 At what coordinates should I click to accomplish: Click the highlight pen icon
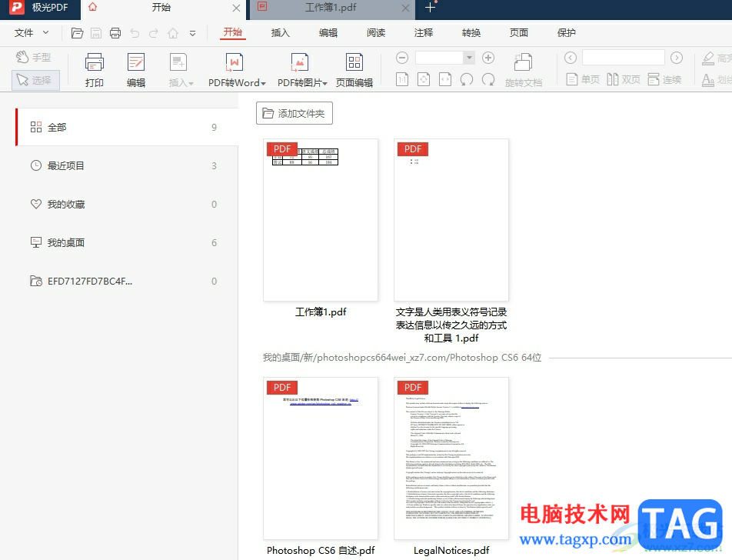708,58
